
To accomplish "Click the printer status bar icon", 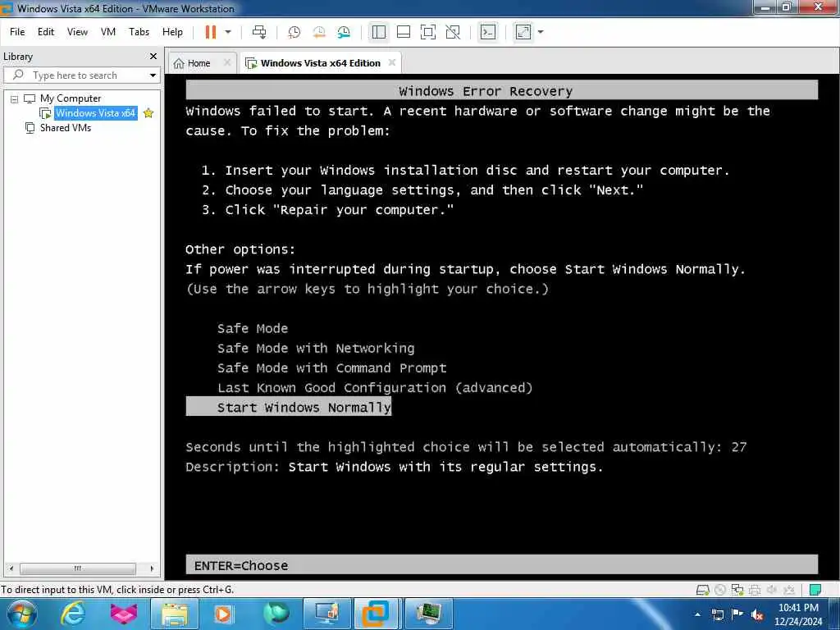I will 755,590.
